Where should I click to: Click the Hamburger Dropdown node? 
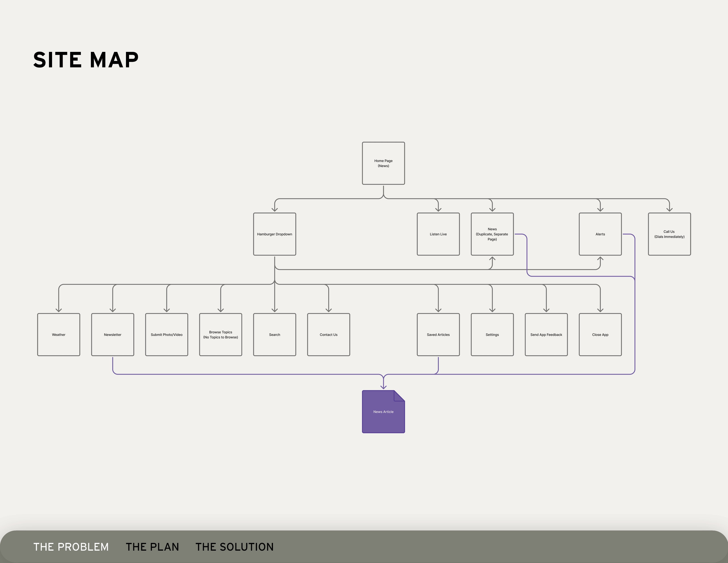[x=274, y=234]
